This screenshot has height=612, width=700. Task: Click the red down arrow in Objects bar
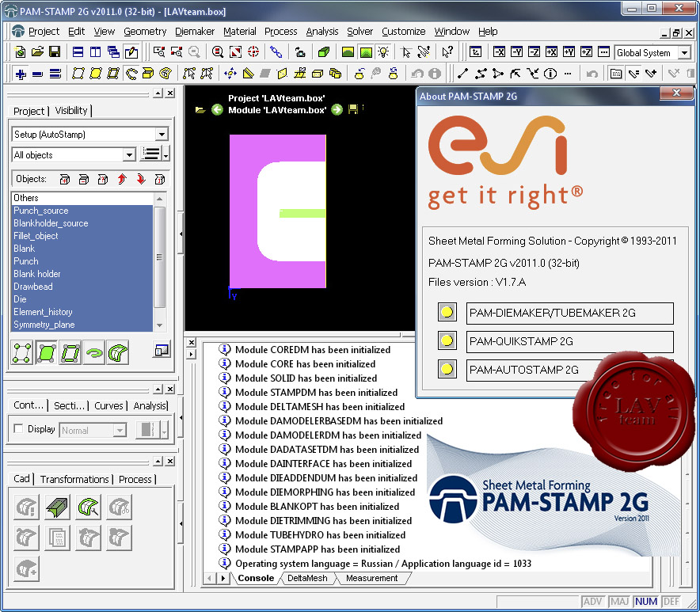[x=141, y=180]
